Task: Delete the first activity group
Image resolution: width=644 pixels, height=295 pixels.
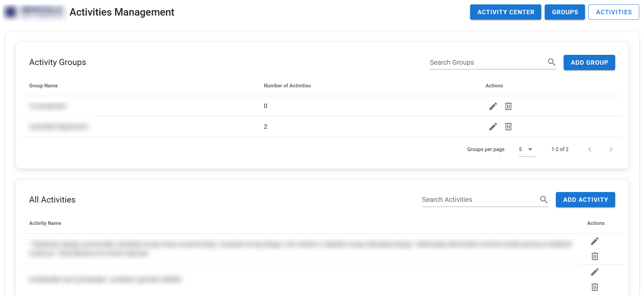Action: click(x=508, y=106)
